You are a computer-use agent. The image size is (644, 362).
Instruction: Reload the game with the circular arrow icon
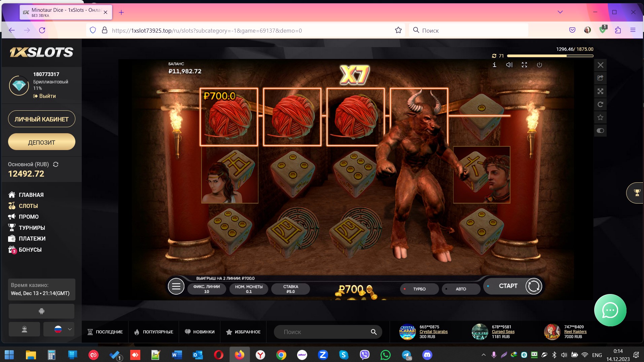[x=601, y=104]
